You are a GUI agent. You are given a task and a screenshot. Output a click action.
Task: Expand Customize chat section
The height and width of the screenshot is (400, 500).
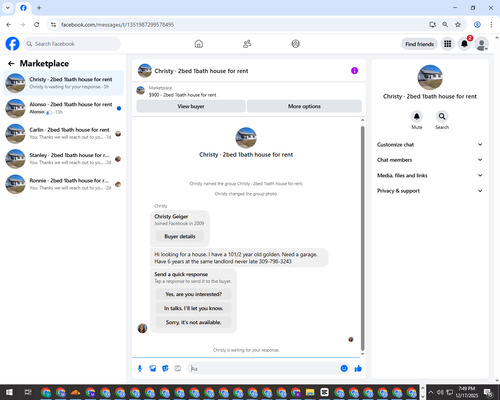click(x=430, y=144)
